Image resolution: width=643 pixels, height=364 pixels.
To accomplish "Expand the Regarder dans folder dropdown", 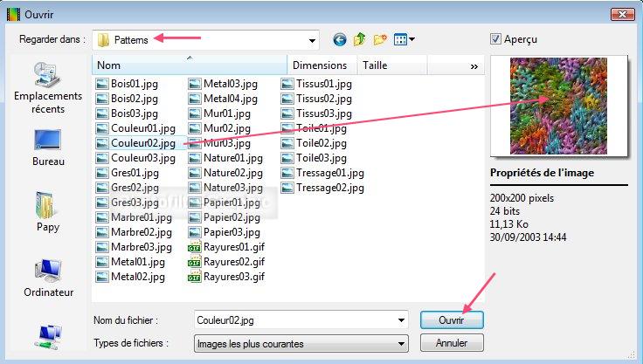I will (312, 40).
